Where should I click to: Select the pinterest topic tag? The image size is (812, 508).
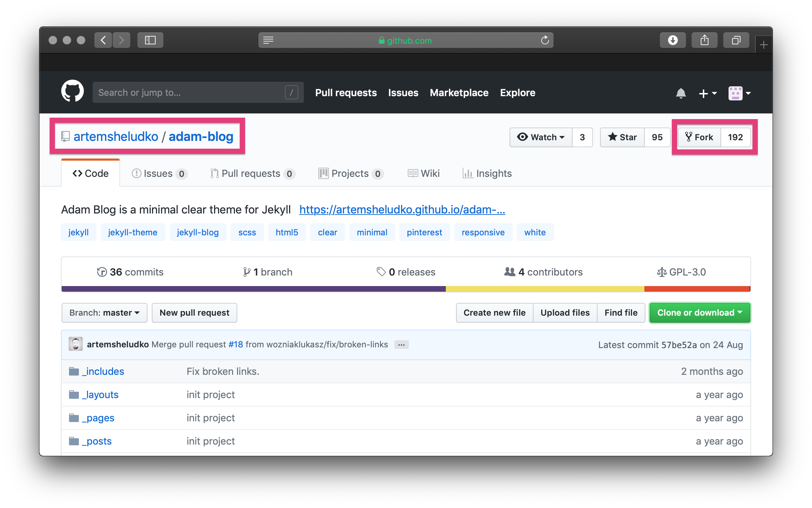pyautogui.click(x=425, y=232)
